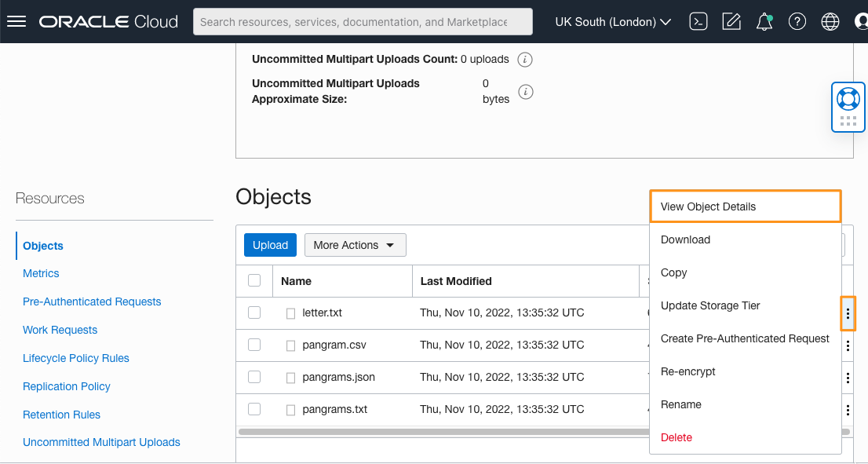Screen dimensions: 868x464
Task: Select the pangram.csv row checkbox
Action: click(254, 345)
